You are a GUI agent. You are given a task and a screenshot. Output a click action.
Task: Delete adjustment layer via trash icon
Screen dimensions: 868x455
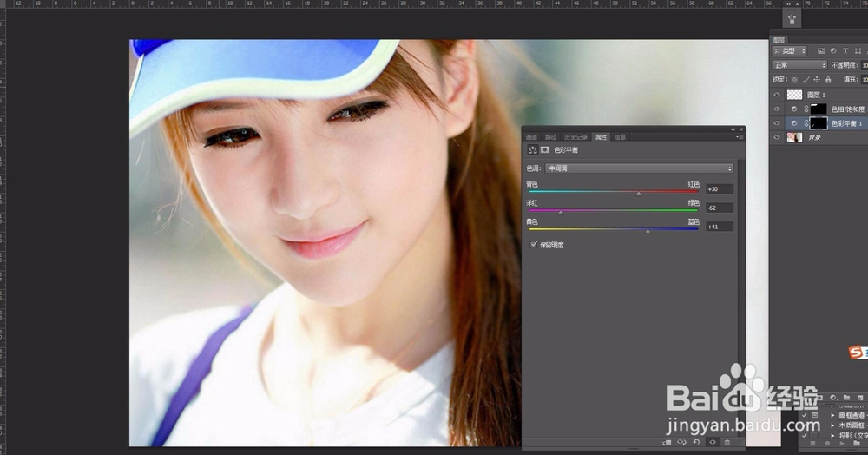727,442
